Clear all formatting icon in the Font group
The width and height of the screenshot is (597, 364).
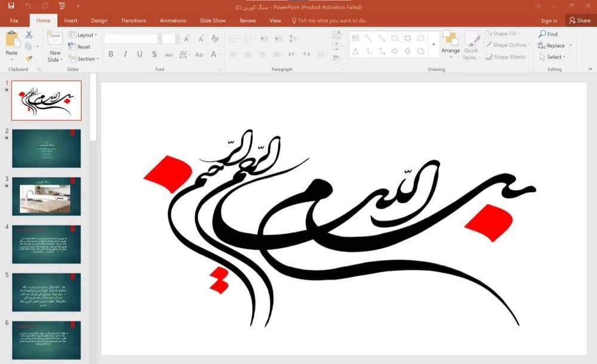[215, 38]
